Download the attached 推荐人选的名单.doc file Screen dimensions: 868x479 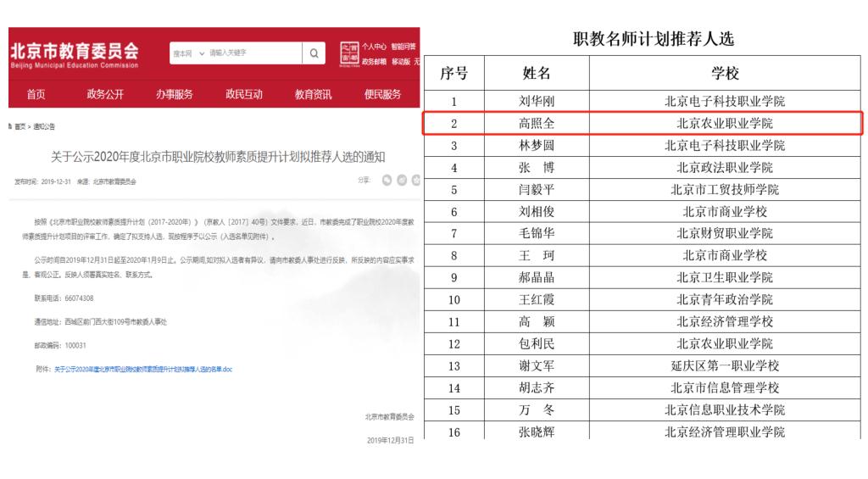[142, 370]
